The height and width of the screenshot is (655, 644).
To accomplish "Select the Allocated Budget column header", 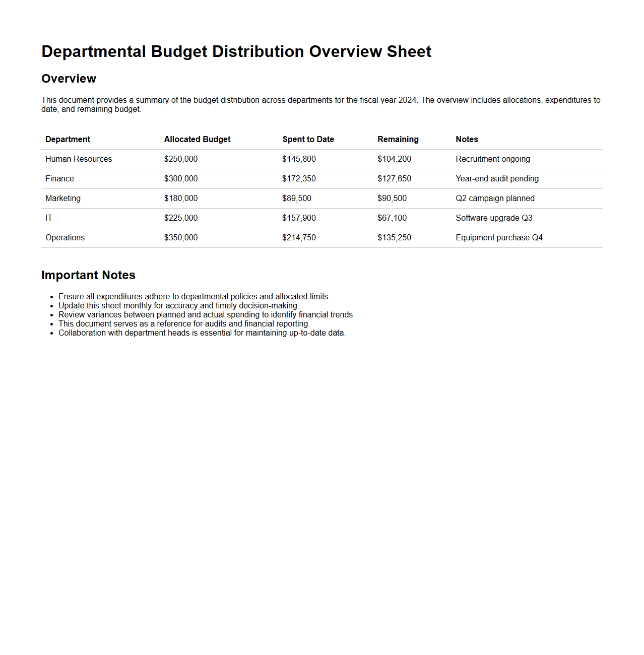I will [x=197, y=140].
